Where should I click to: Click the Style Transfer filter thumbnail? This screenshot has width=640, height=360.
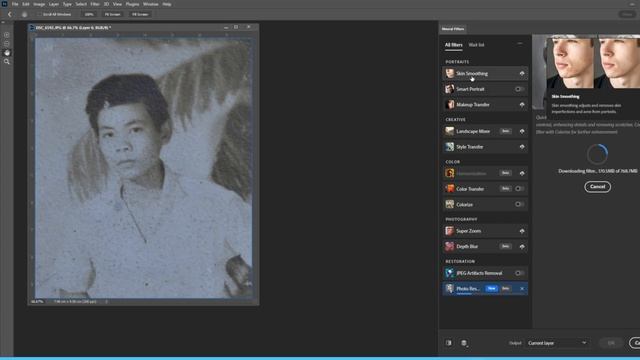[450, 147]
